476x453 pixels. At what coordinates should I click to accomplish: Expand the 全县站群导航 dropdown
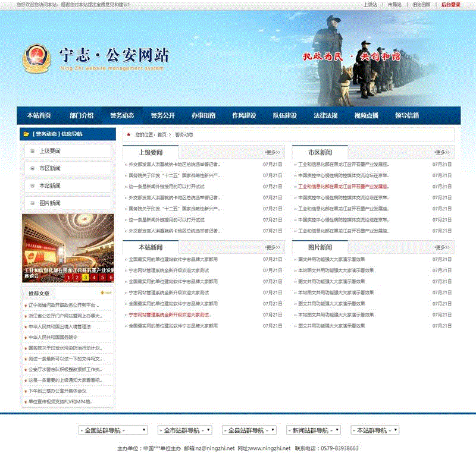coord(249,430)
